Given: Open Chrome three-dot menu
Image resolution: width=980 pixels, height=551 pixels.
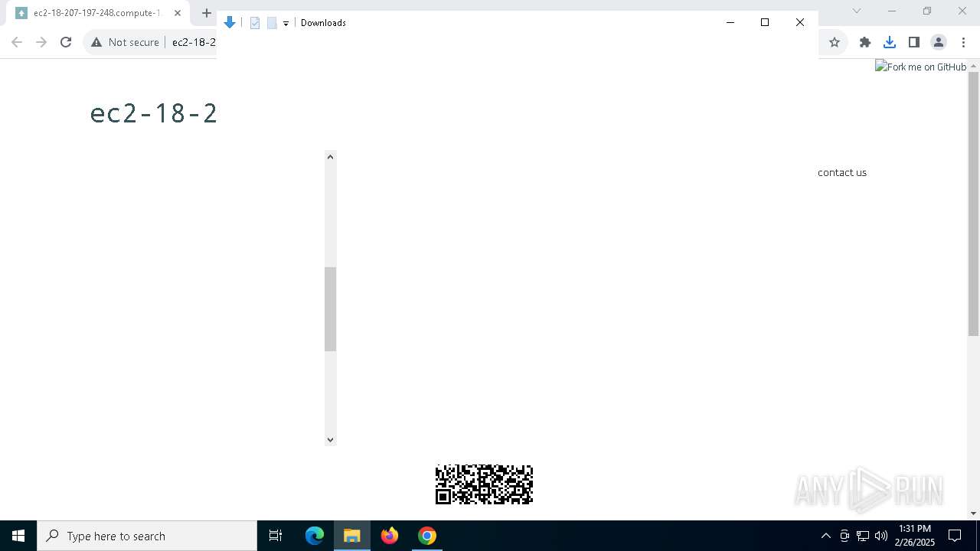Looking at the screenshot, I should point(963,42).
